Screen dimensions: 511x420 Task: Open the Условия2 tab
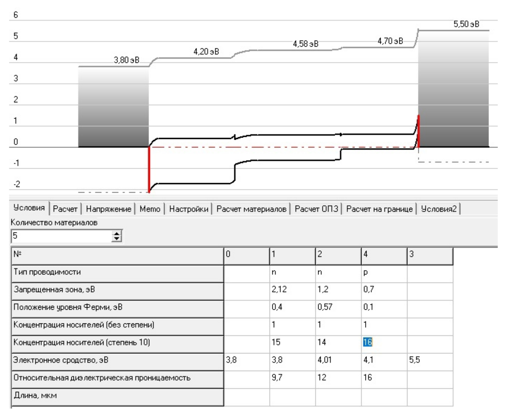439,209
